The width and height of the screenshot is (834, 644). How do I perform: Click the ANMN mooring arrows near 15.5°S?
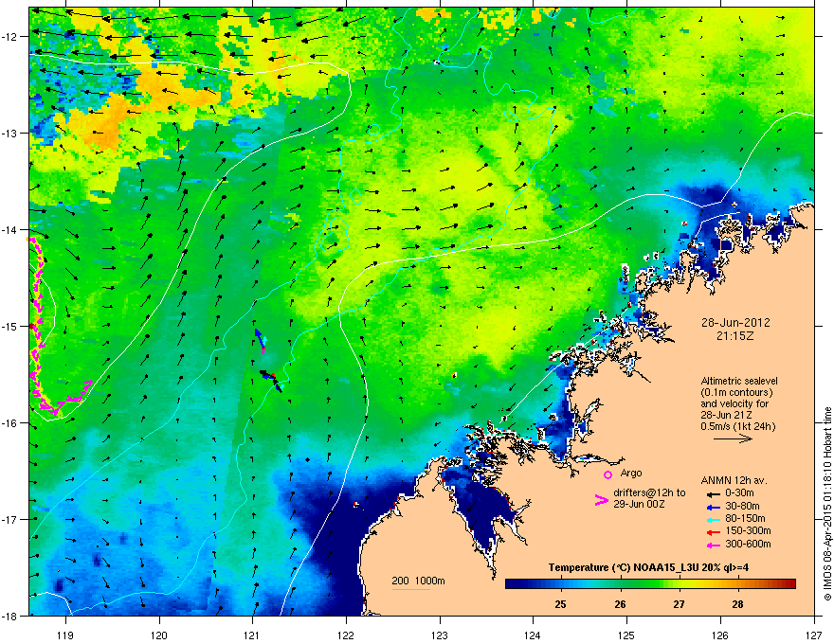[271, 381]
